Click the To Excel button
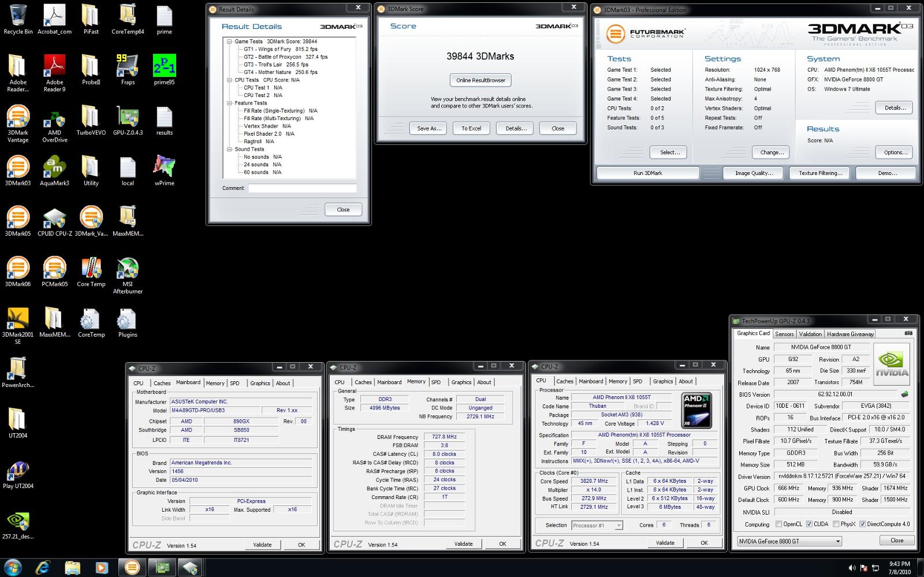This screenshot has height=577, width=924. (x=471, y=128)
